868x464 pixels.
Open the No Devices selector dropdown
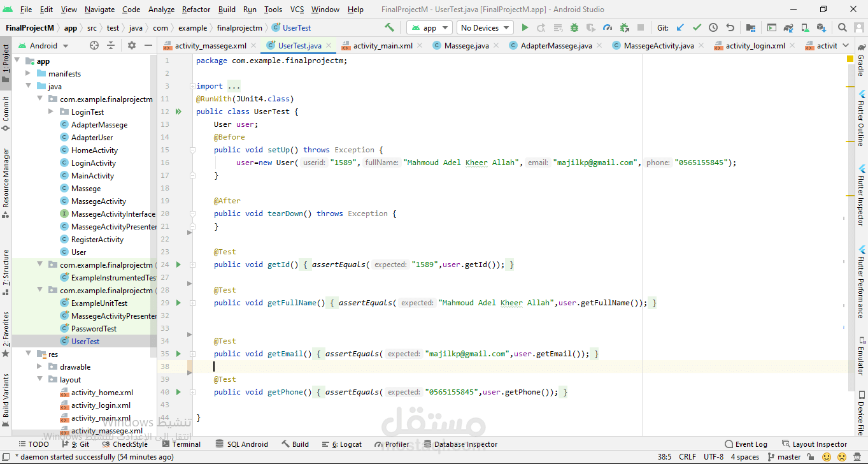[x=485, y=27]
